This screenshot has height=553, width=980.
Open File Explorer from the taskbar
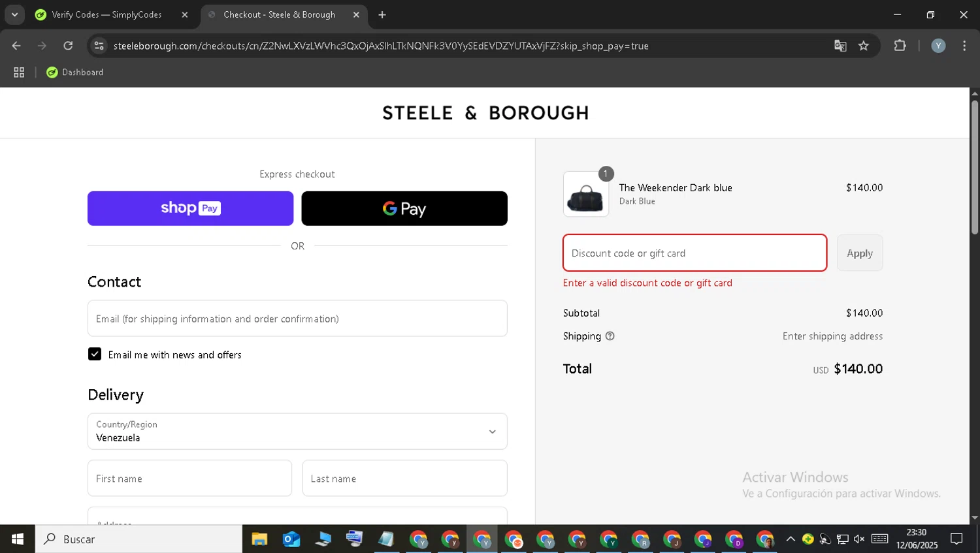259,539
